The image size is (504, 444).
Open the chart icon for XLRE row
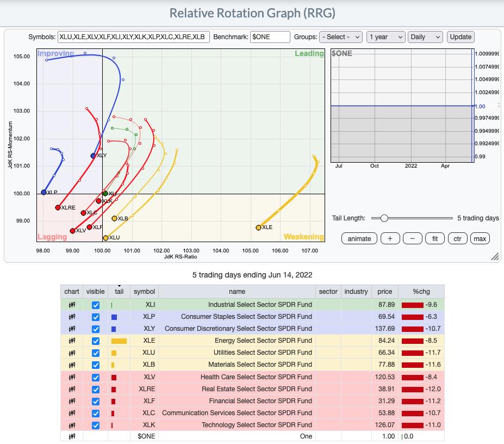tap(72, 389)
